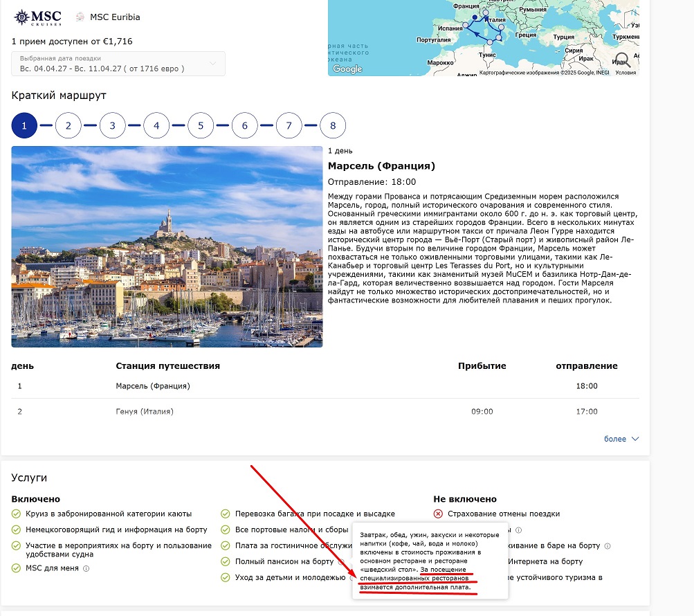Select itinerary day 8 circle
Viewport: 694px width, 616px height.
click(x=333, y=125)
